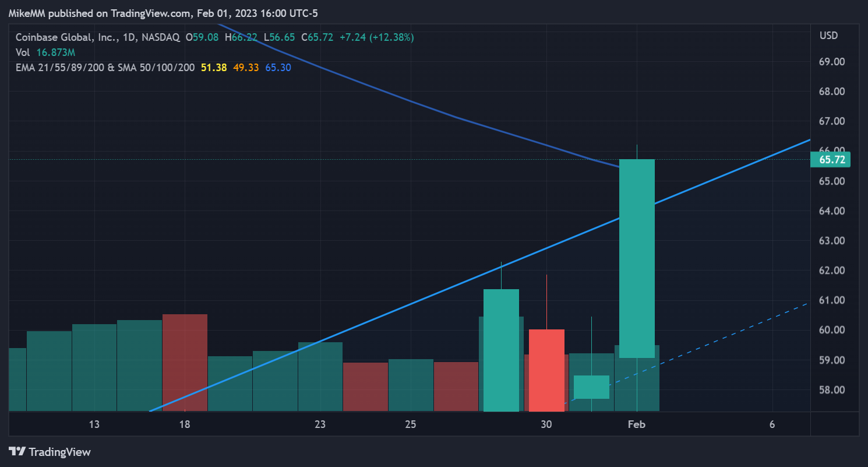Viewport: 868px width, 467px height.
Task: Click the date label 6 on time axis
Action: tap(772, 424)
